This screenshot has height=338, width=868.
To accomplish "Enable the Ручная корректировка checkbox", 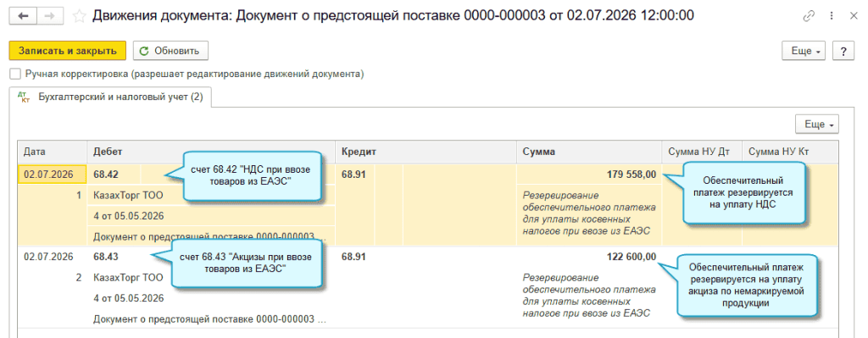I will [15, 74].
